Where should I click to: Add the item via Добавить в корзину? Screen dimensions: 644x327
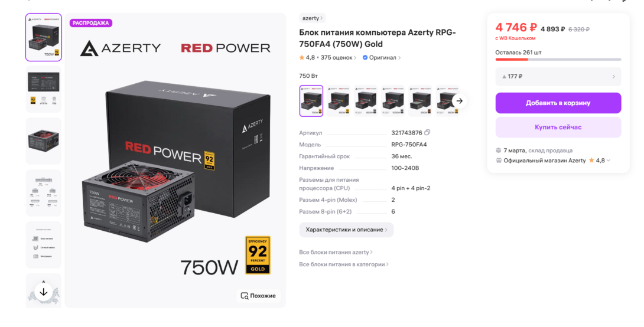coord(558,103)
